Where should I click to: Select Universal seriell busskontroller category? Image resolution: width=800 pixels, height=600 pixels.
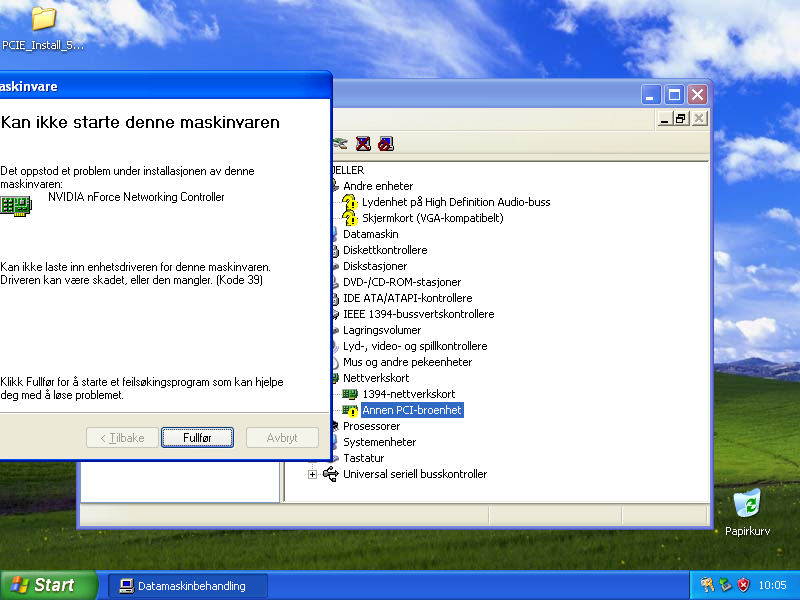(x=415, y=474)
